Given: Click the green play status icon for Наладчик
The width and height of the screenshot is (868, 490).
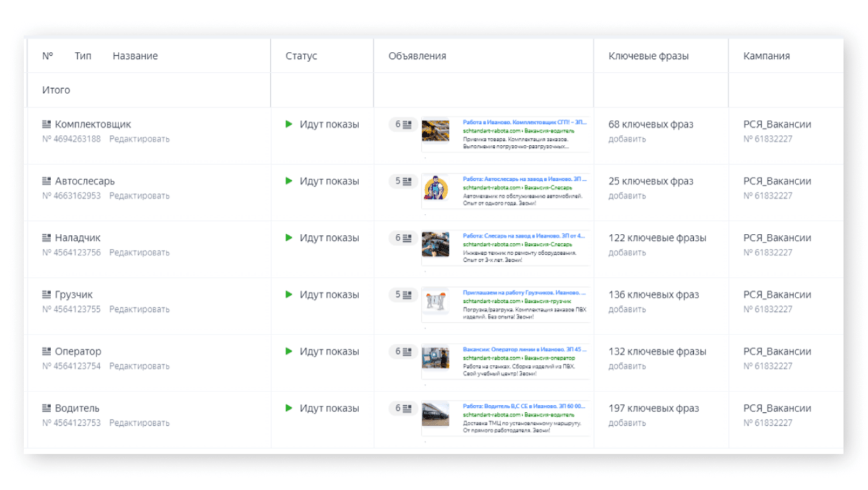Looking at the screenshot, I should [289, 238].
